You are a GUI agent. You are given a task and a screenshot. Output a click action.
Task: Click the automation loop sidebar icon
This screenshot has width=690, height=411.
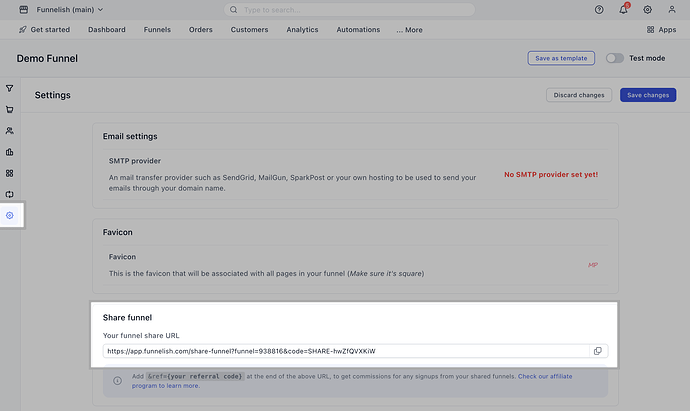point(9,194)
